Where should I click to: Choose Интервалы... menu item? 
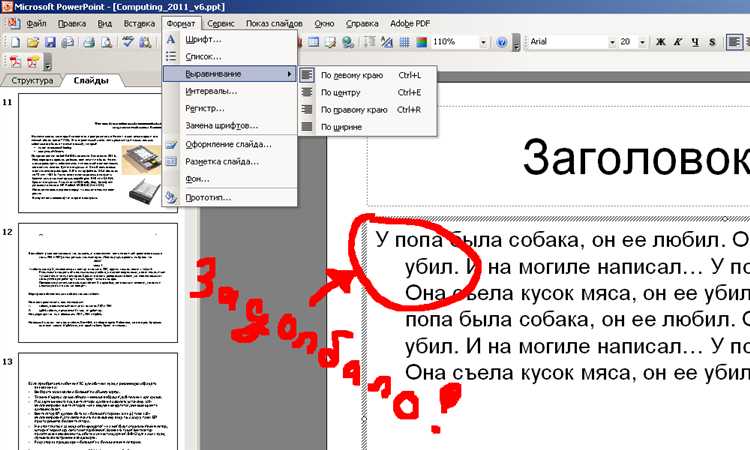[x=230, y=91]
